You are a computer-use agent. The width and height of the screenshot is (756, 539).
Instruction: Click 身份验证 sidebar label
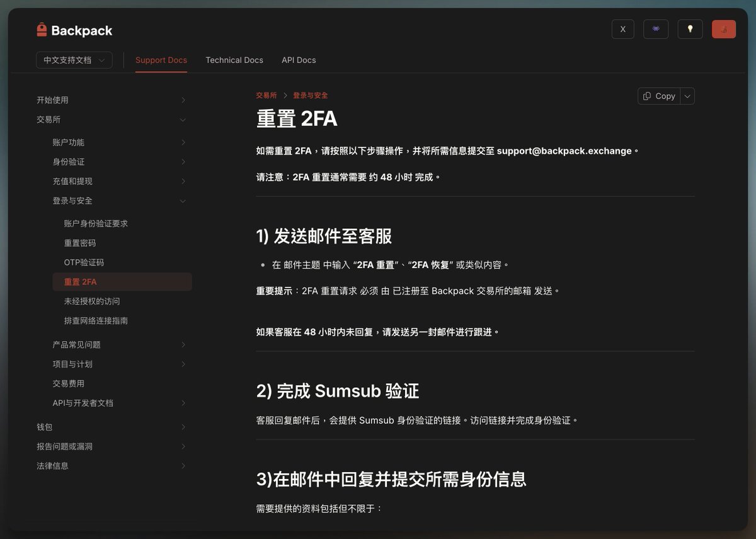68,161
